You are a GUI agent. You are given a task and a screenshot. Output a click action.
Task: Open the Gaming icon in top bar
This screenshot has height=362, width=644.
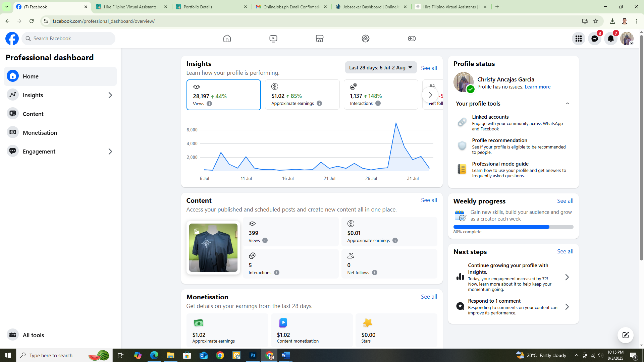[412, 39]
